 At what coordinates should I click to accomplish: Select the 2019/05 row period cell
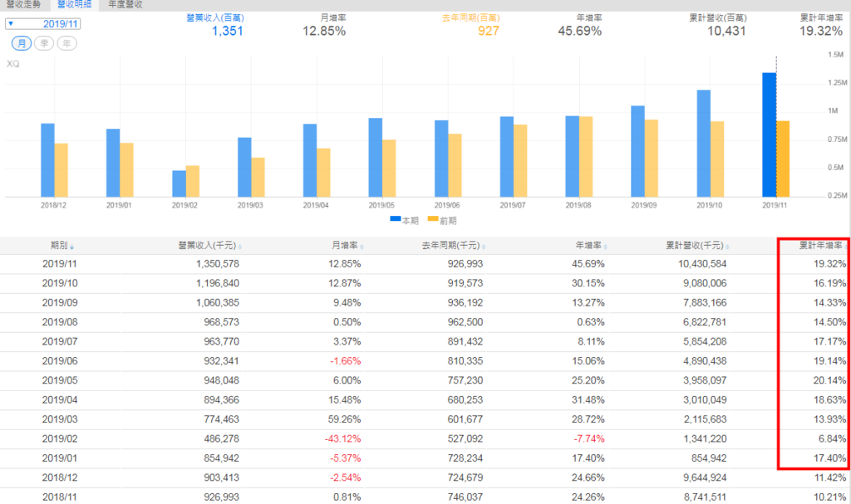pyautogui.click(x=60, y=381)
